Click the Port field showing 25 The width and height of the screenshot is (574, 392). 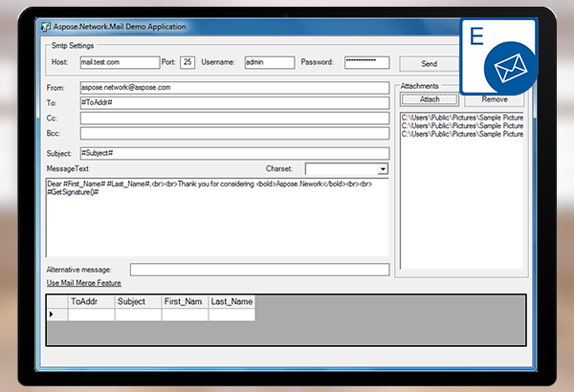188,62
